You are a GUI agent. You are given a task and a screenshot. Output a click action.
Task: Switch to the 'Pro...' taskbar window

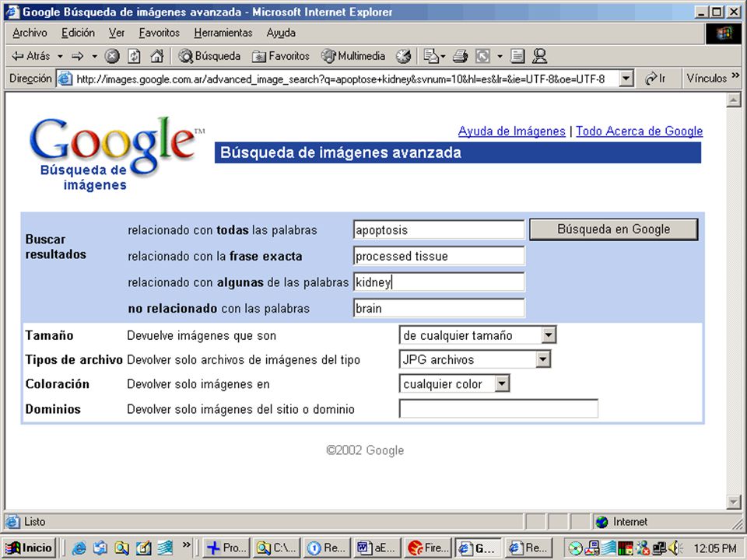(x=226, y=548)
